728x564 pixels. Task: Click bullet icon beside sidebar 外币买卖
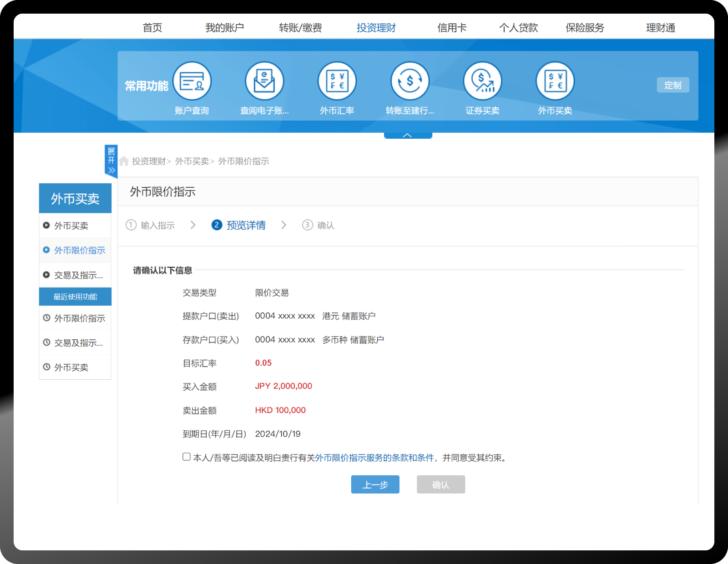(46, 225)
